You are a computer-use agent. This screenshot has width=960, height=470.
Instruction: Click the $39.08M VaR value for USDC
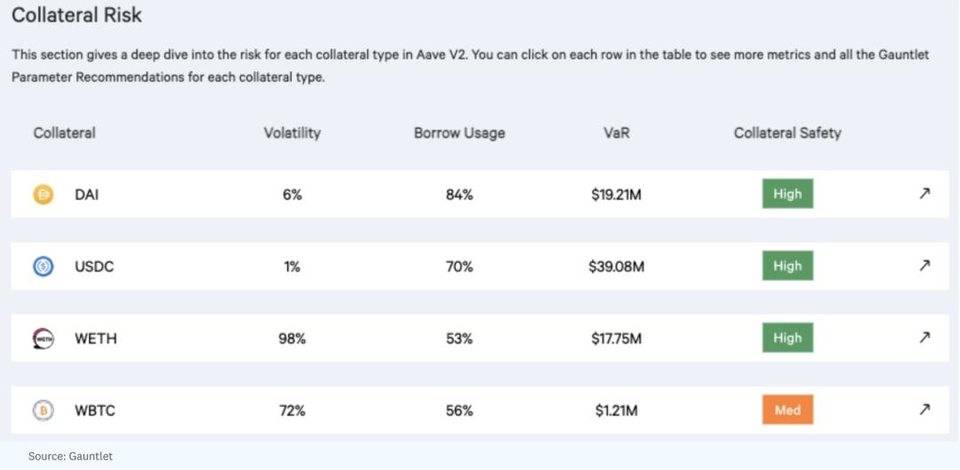click(x=616, y=267)
